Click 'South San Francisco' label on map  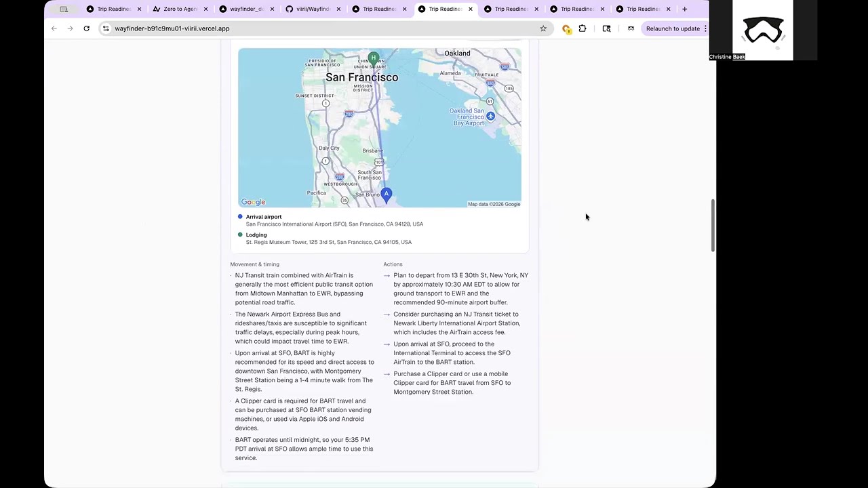[370, 175]
